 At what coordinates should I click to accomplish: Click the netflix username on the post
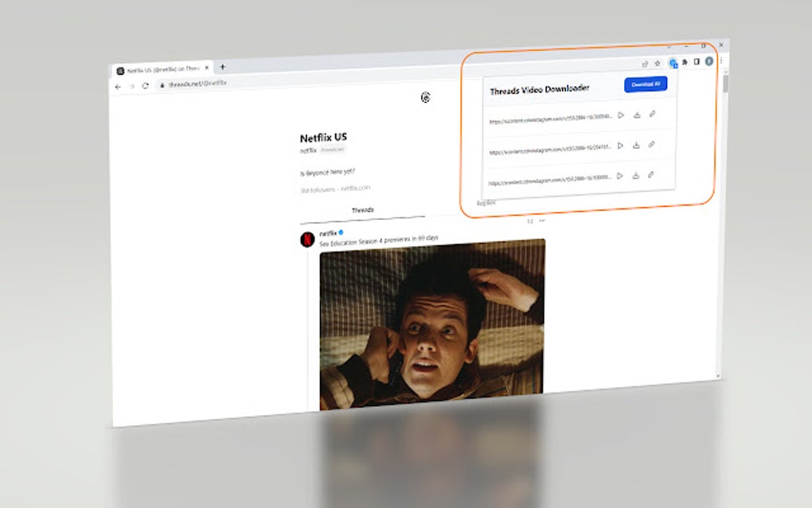pos(328,233)
